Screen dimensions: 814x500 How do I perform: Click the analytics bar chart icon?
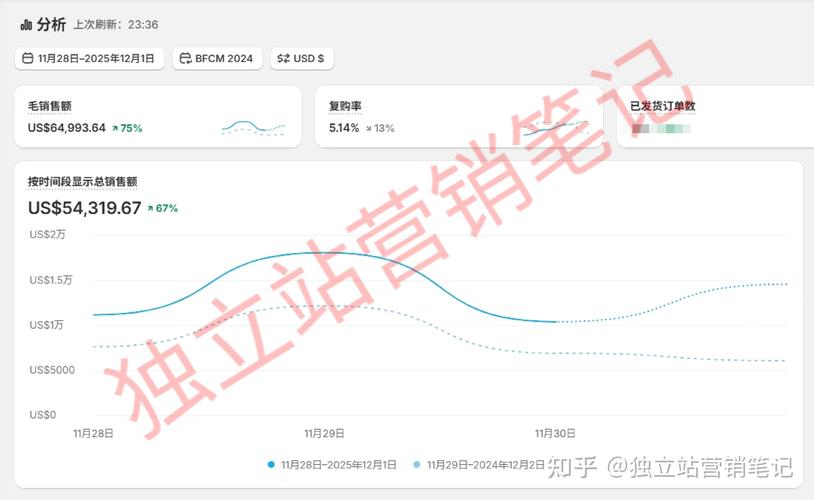pos(26,24)
